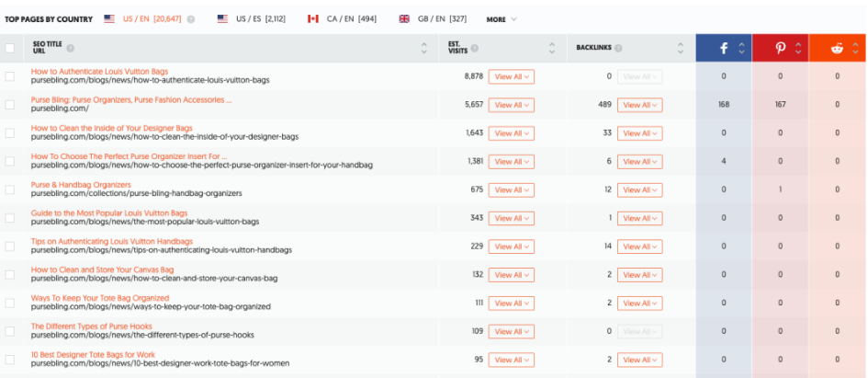Open backlinks View All for Tips on Authenticating row
Image resolution: width=868 pixels, height=378 pixels.
(639, 246)
